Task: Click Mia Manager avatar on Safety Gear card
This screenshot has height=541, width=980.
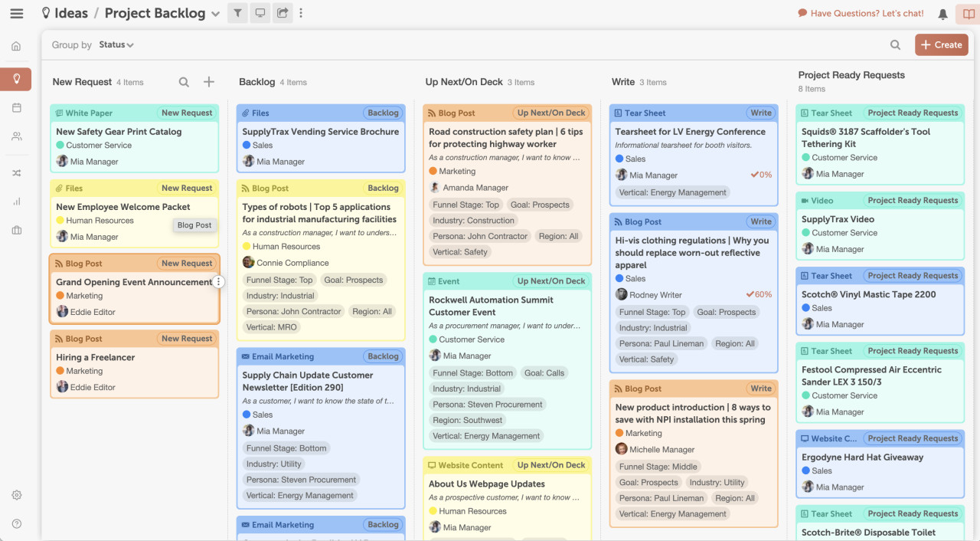Action: click(62, 161)
